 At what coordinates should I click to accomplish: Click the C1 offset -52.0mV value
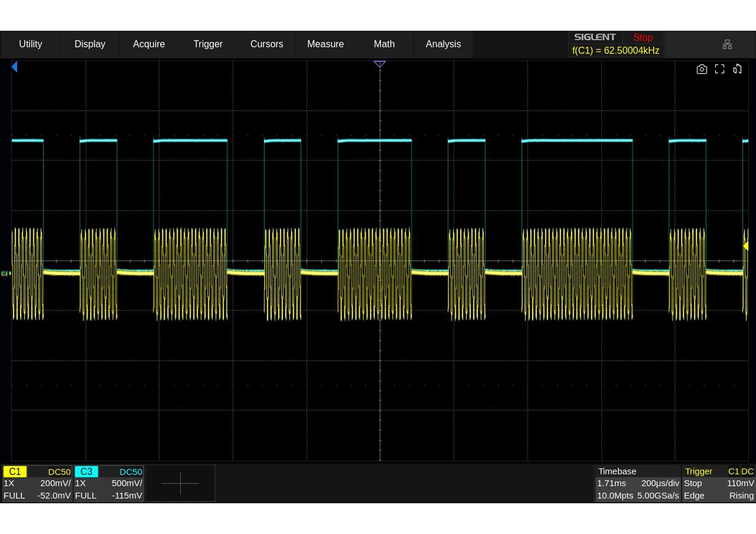(54, 496)
